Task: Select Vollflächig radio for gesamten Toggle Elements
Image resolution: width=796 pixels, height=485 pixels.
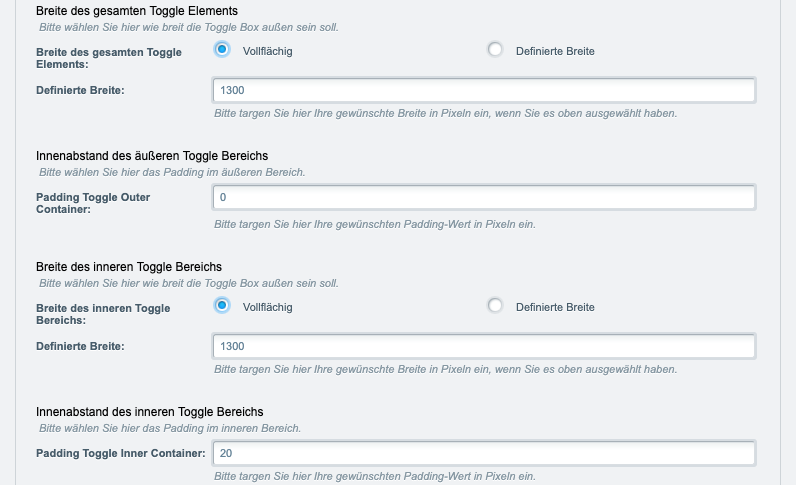Action: (222, 50)
